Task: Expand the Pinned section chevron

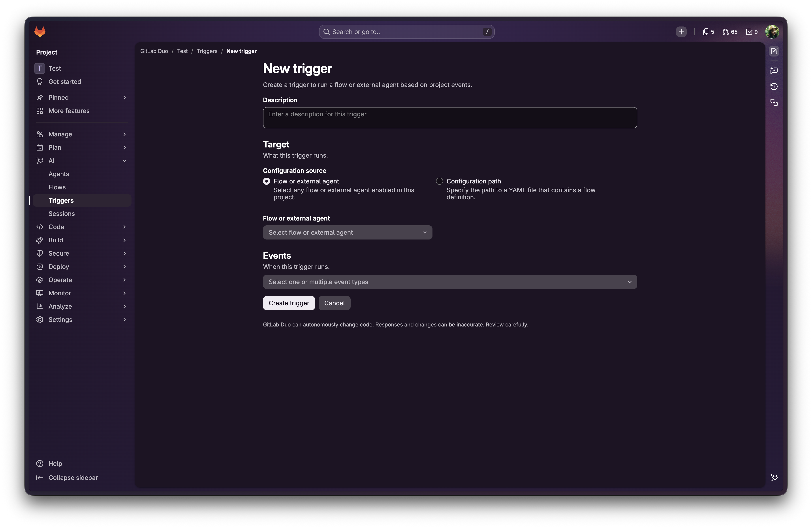Action: click(x=124, y=98)
